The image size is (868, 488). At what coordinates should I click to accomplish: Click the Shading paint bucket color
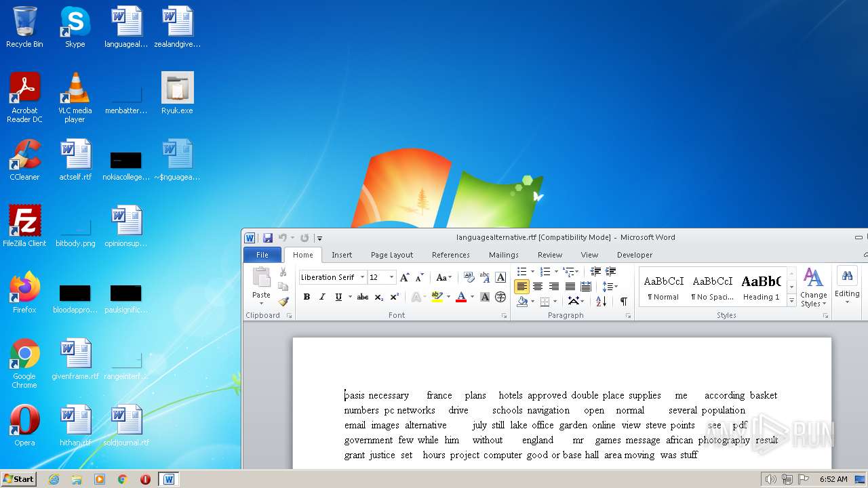click(522, 301)
